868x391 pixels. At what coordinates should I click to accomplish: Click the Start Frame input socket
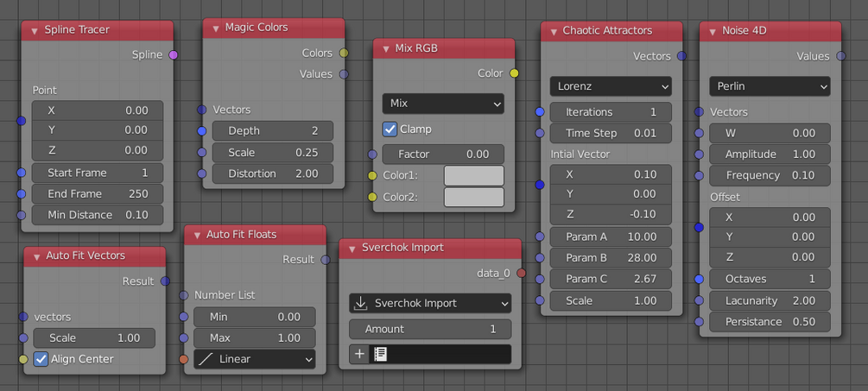coord(21,173)
